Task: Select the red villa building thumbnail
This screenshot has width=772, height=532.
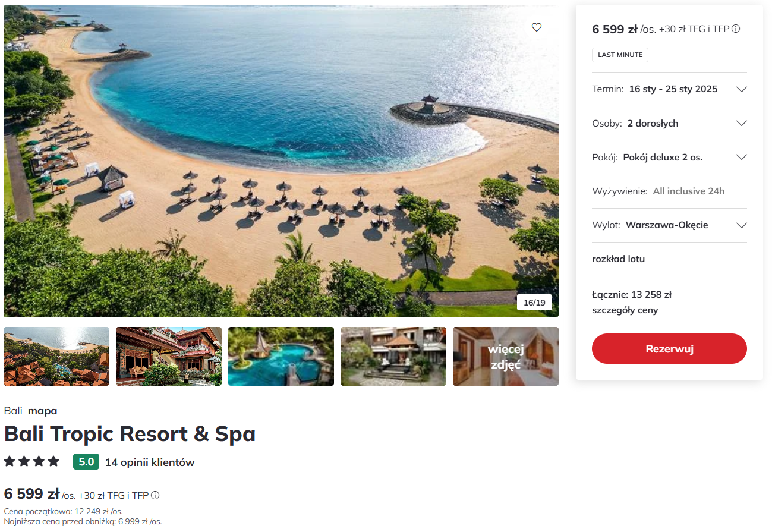Action: click(169, 356)
